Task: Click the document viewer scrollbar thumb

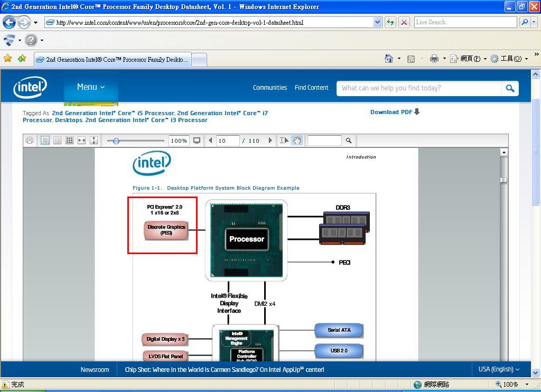Action: pos(504,180)
